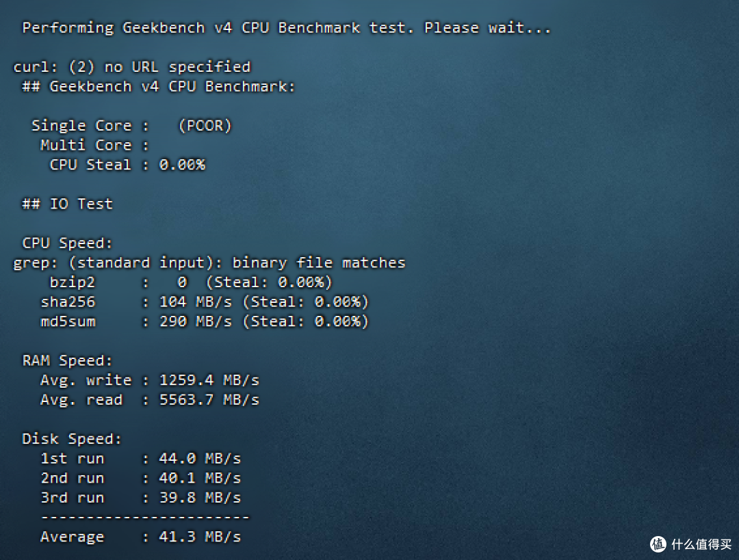Viewport: 739px width, 560px height.
Task: Click the 'Single Core : (POOR)' line
Action: 131,126
